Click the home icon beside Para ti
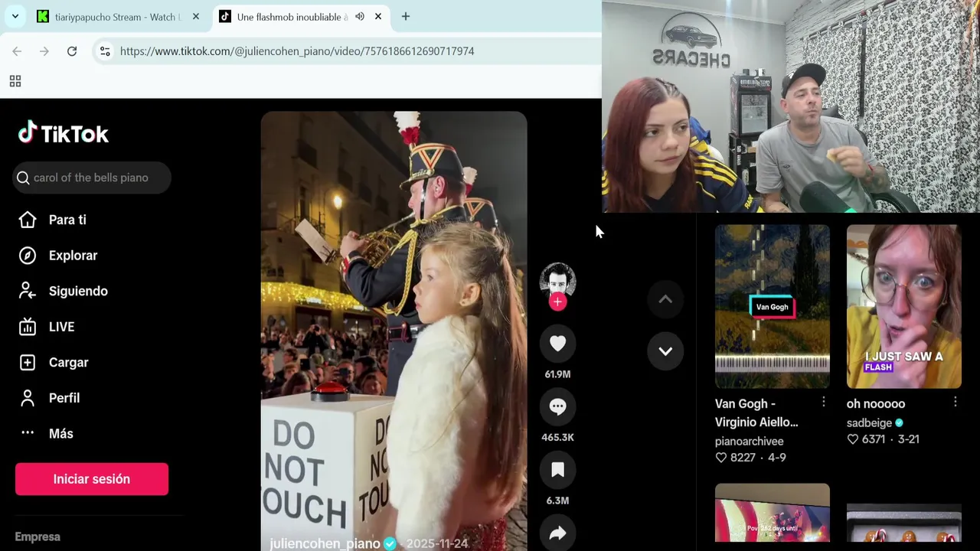This screenshot has width=980, height=551. click(x=28, y=220)
